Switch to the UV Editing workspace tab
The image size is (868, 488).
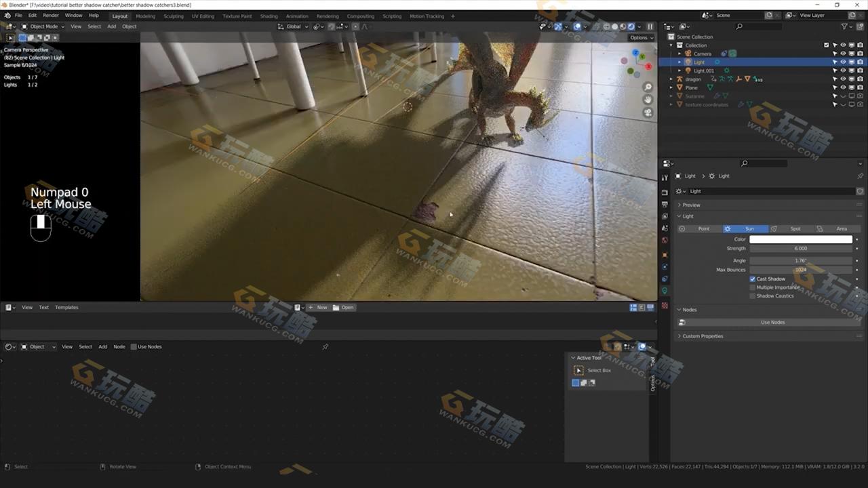point(203,16)
